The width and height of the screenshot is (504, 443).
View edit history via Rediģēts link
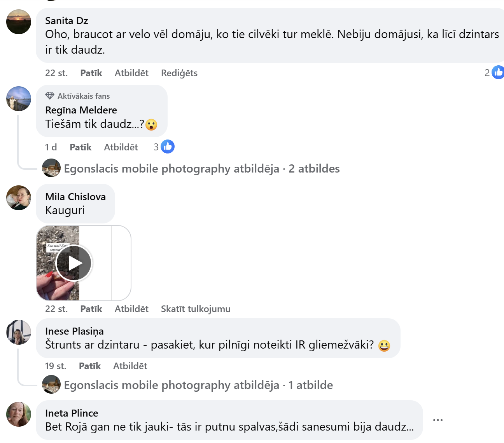pos(179,73)
